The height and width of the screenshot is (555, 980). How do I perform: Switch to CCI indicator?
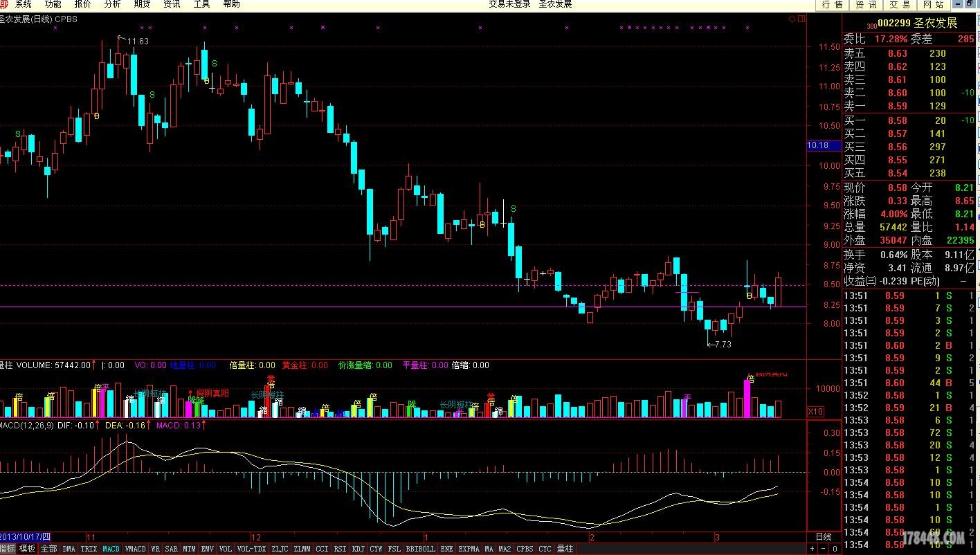pyautogui.click(x=322, y=549)
